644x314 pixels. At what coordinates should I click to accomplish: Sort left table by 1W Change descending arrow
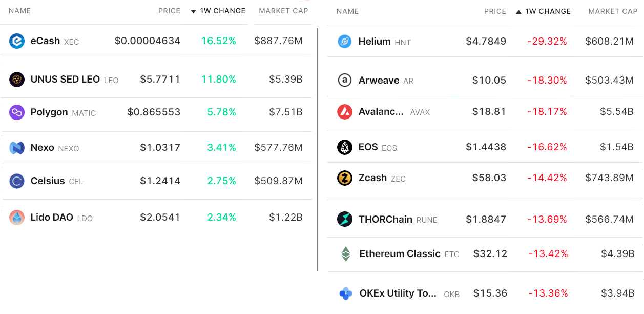tap(193, 11)
